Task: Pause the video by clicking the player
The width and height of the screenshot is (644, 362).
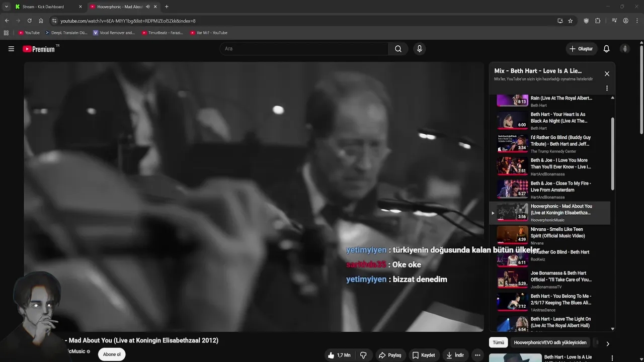Action: click(254, 197)
